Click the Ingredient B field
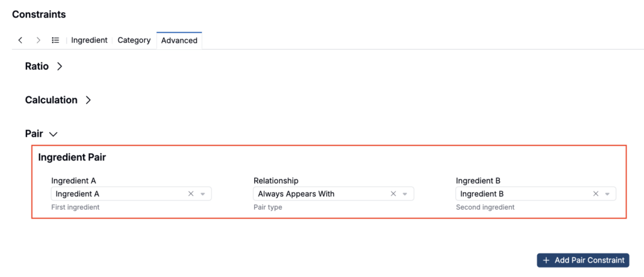The width and height of the screenshot is (644, 277). coord(536,194)
